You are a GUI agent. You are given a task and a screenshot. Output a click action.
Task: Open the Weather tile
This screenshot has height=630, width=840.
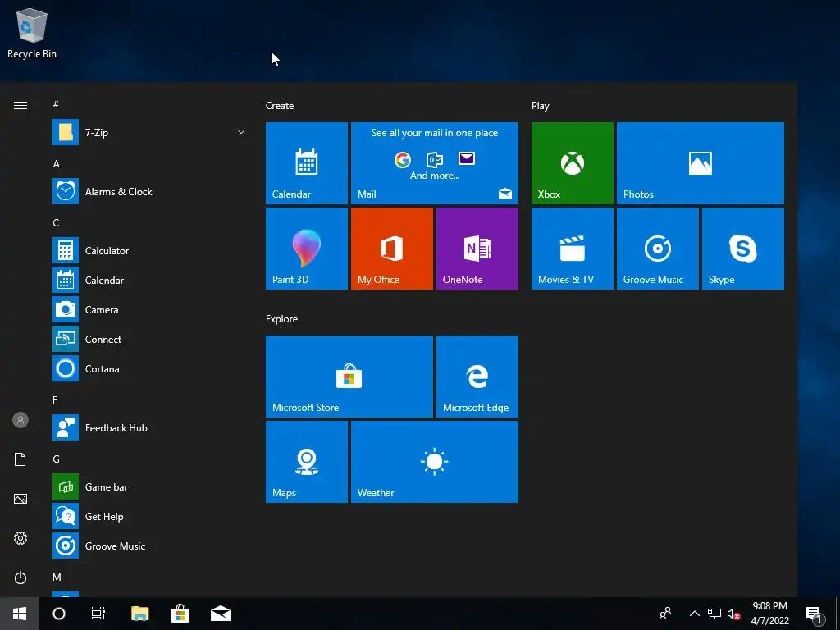click(x=435, y=462)
